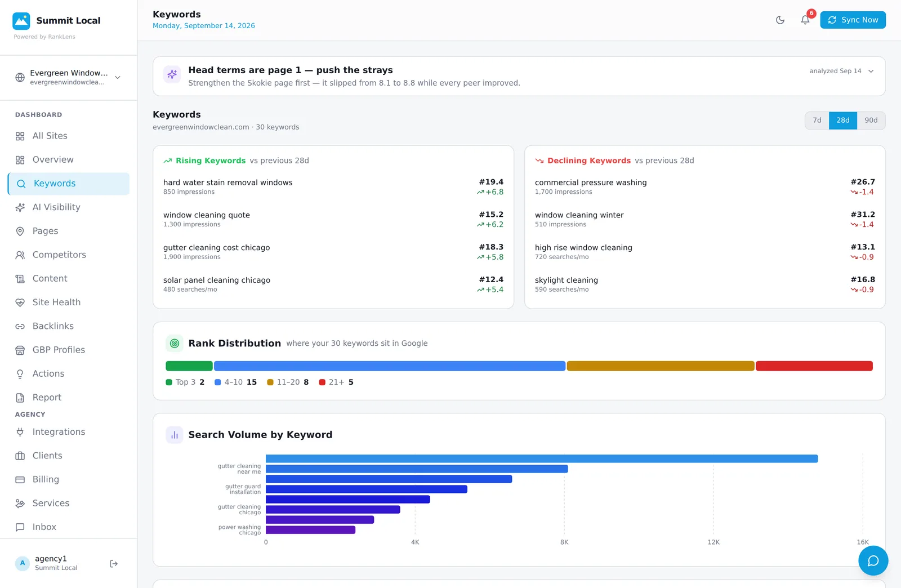Click 'hard water stain removal windows' keyword

pos(228,182)
